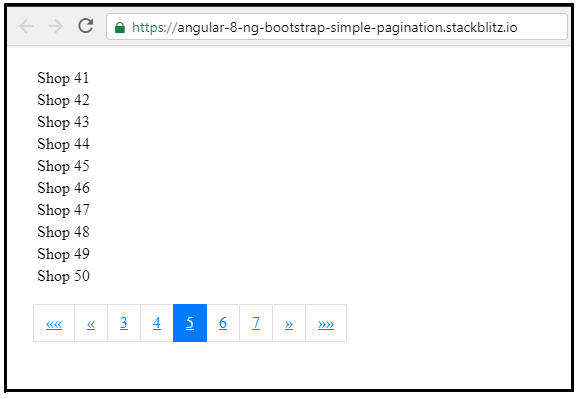This screenshot has height=399, width=581.
Task: Click the Shop 49 list item
Action: [x=63, y=254]
